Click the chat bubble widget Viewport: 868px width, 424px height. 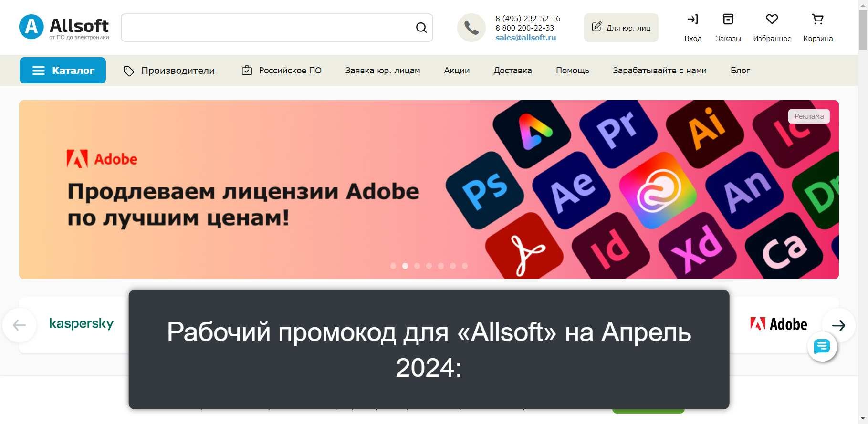tap(822, 347)
